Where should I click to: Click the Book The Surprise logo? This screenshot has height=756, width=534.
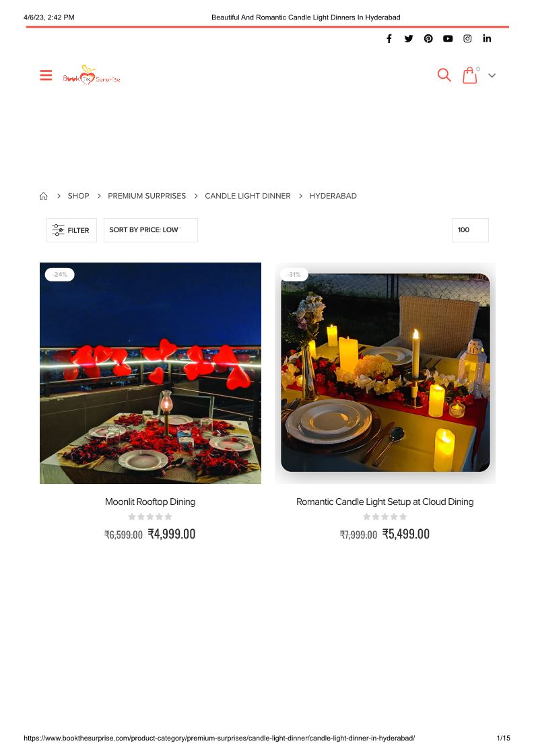click(92, 75)
